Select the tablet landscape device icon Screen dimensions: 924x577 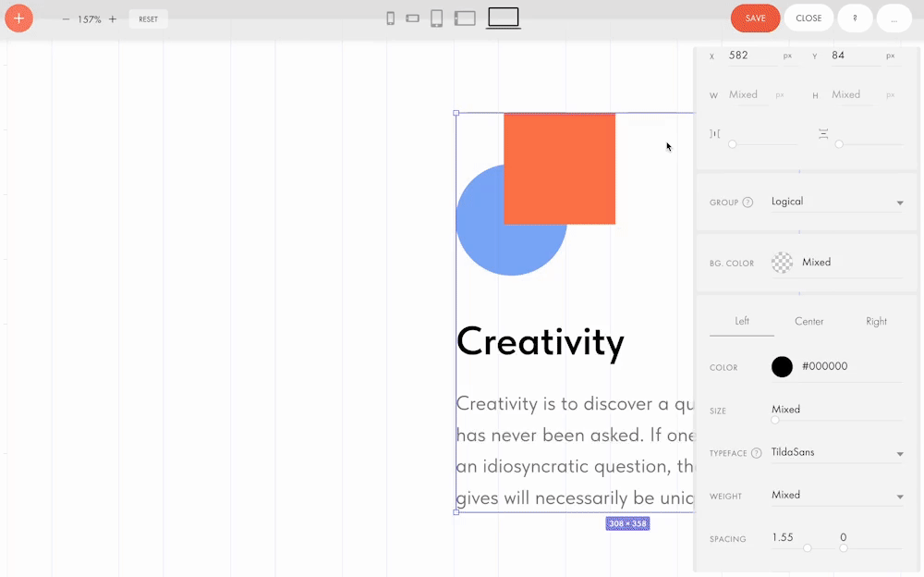pos(465,18)
